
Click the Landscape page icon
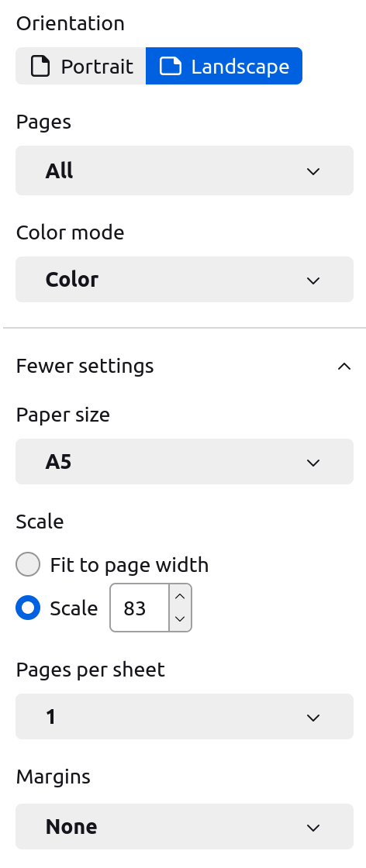pos(171,67)
